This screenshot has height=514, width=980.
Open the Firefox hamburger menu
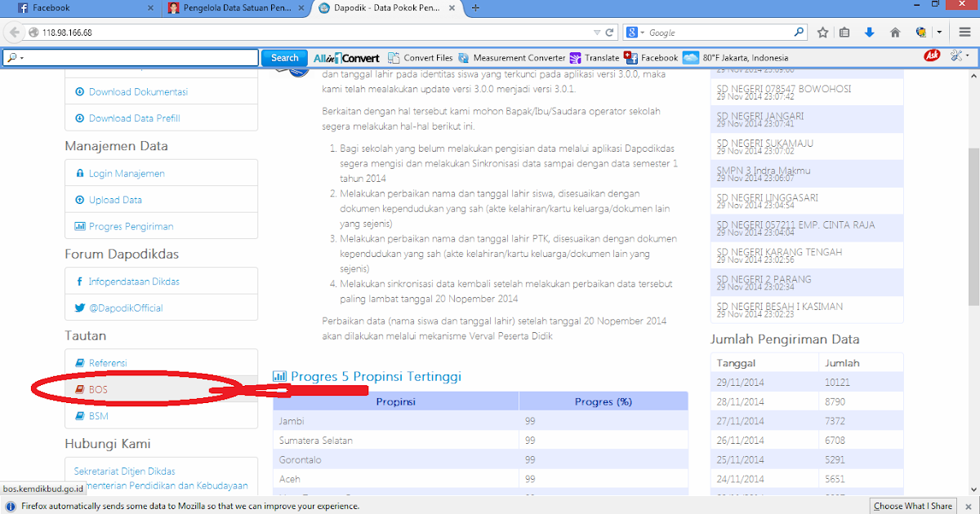964,33
